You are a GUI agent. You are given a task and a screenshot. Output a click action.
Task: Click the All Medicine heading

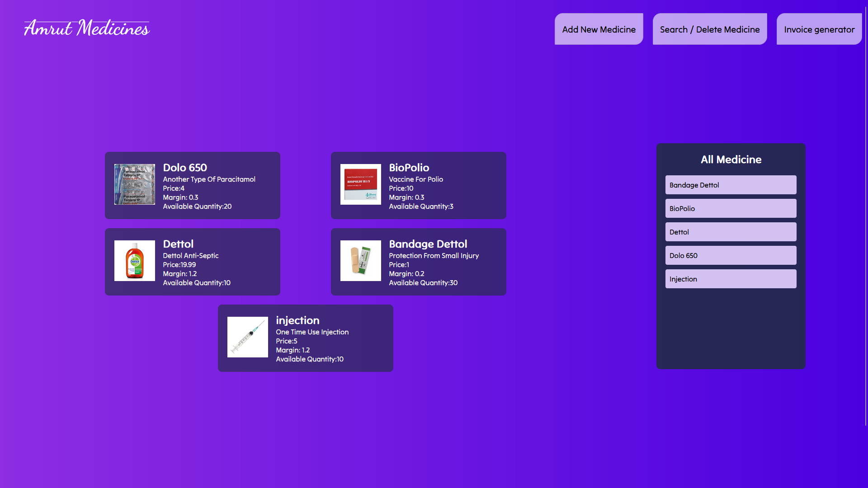point(731,160)
